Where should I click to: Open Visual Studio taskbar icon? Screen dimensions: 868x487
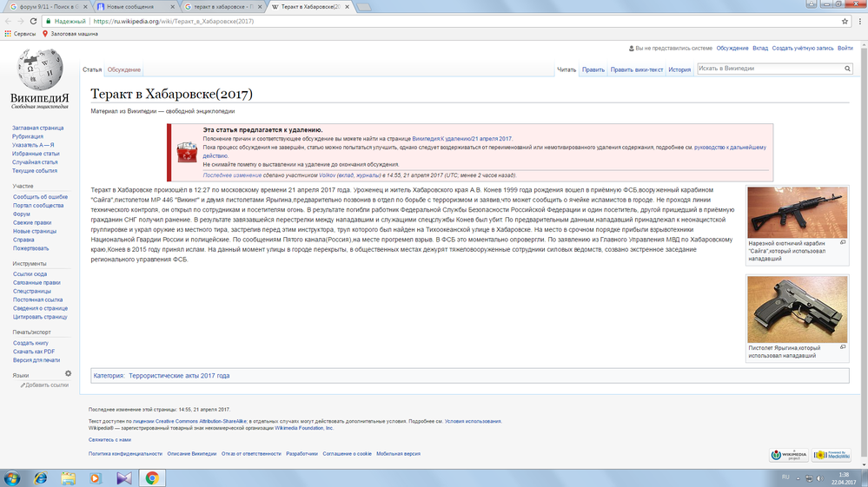[x=124, y=478]
